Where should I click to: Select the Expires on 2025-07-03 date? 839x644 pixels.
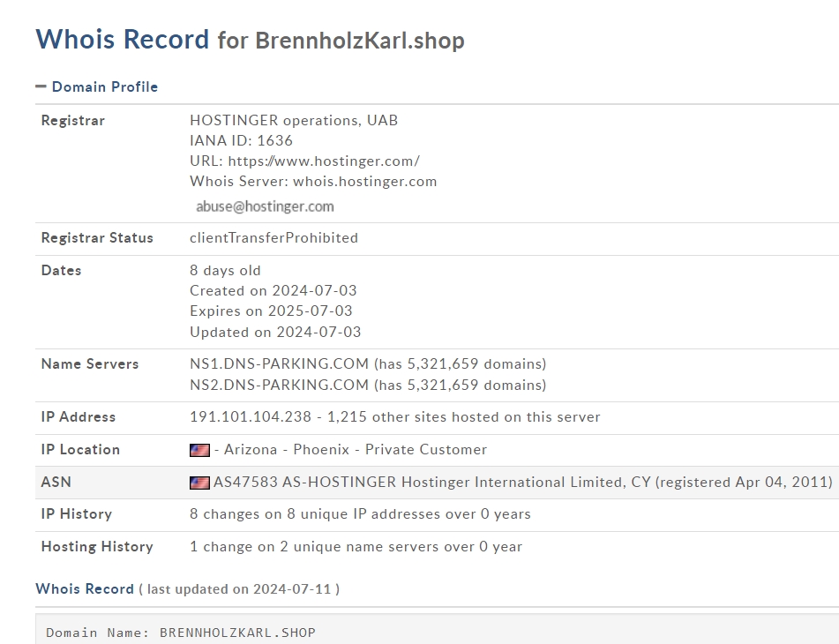tap(271, 311)
